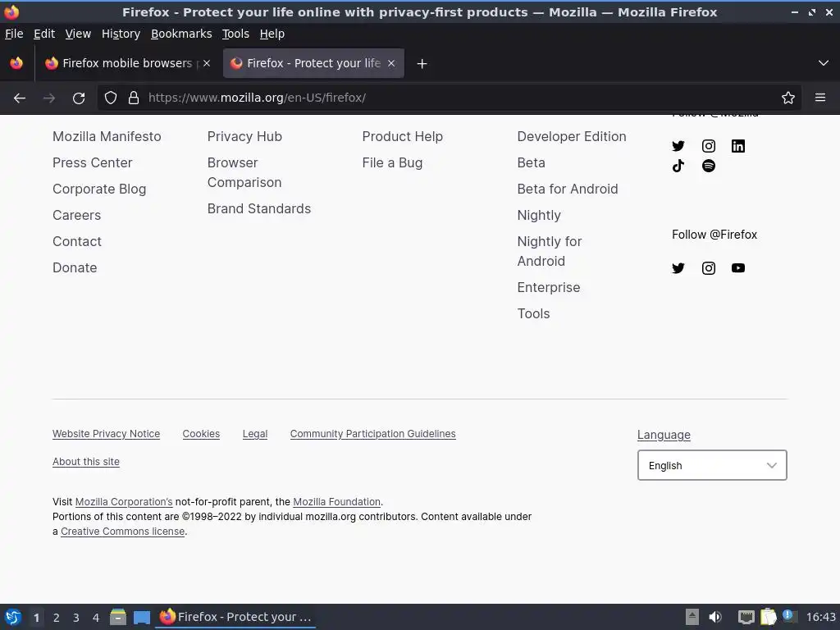Open Website Privacy Notice link
The height and width of the screenshot is (630, 840).
106,434
